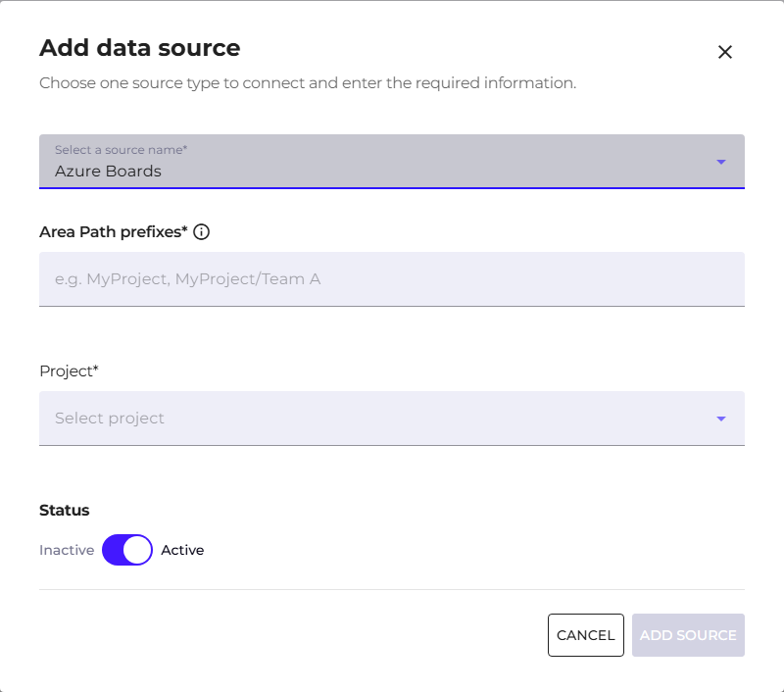Image resolution: width=784 pixels, height=692 pixels.
Task: Focus the Area Path prefixes input field
Action: click(392, 279)
